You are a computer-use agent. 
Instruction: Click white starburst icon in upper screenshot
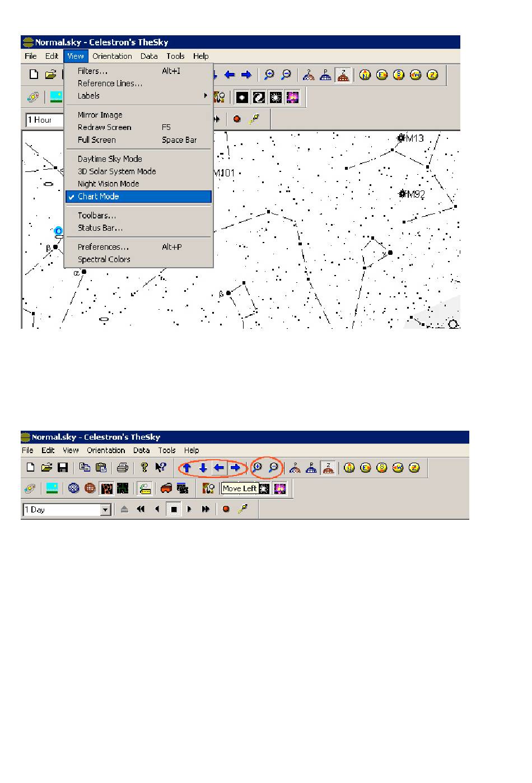[x=276, y=97]
